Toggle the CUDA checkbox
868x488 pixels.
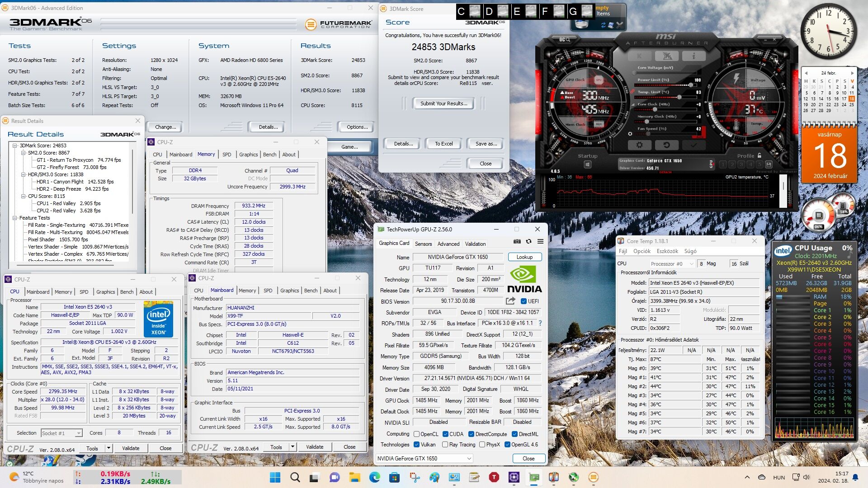(x=445, y=434)
